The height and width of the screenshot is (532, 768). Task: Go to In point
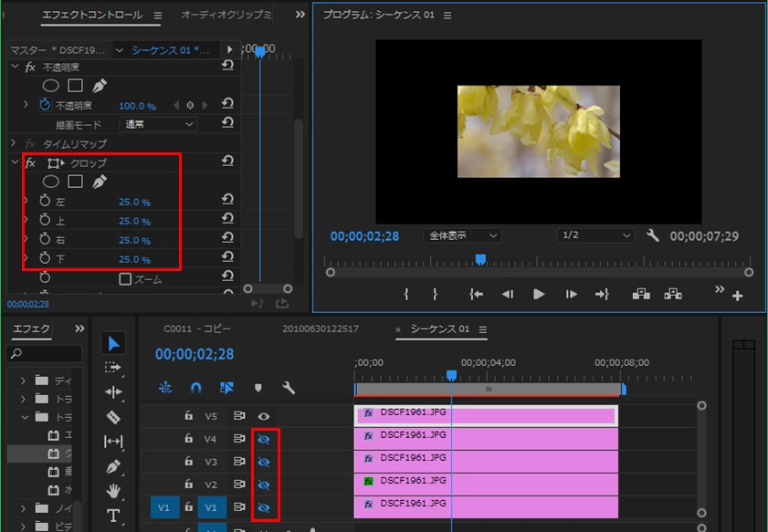click(x=476, y=294)
